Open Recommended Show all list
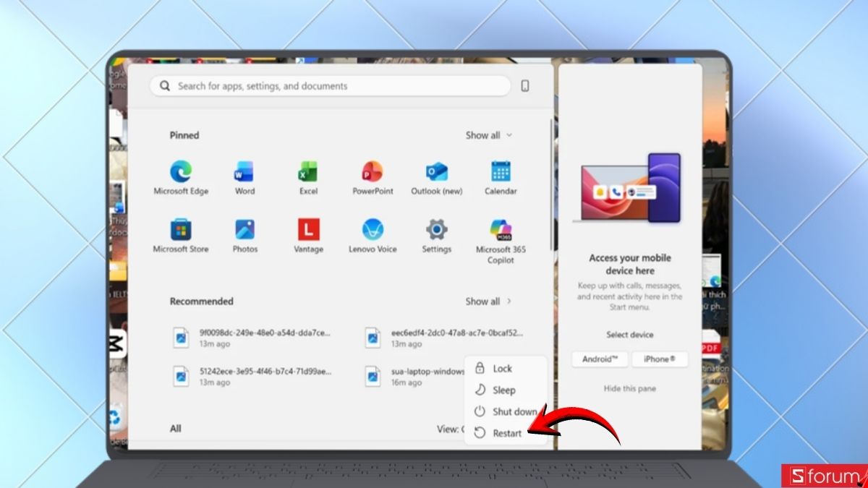Image resolution: width=868 pixels, height=488 pixels. (x=489, y=301)
